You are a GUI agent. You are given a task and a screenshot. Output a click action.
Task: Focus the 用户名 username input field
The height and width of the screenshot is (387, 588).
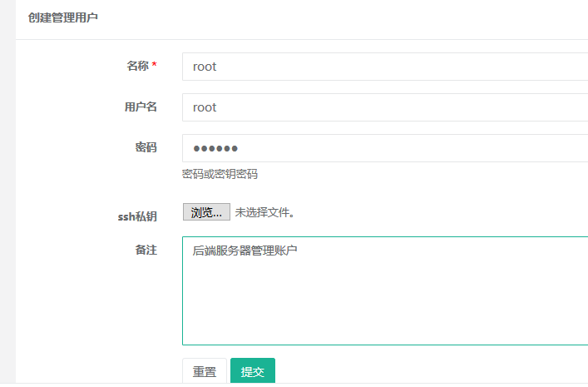(383, 107)
